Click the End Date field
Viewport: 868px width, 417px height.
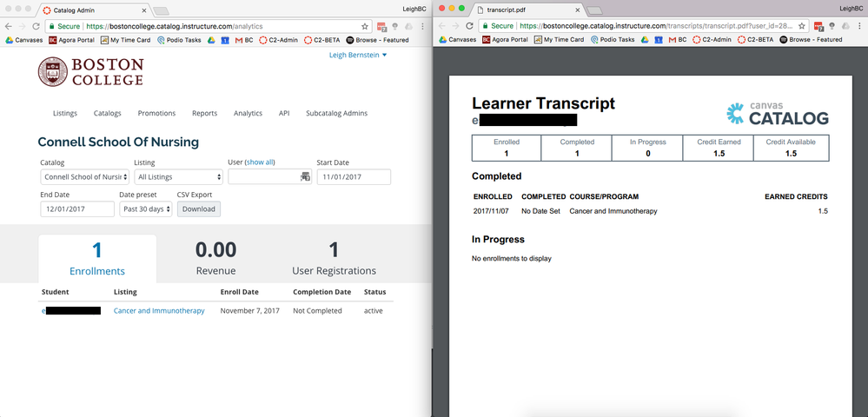(x=77, y=209)
